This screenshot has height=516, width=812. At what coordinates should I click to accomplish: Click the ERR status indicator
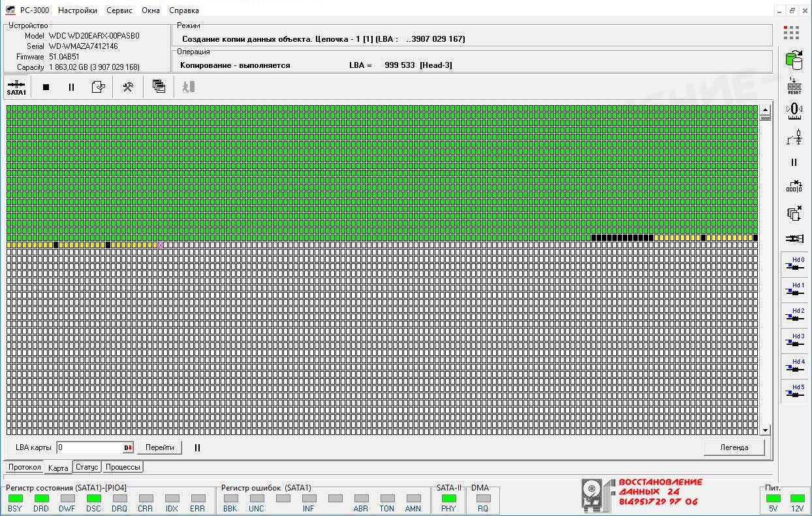198,498
